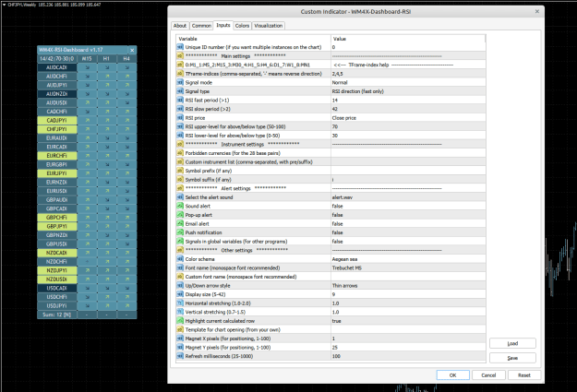Open Signal type RSI direction dropdown
This screenshot has width=577, height=392.
point(408,91)
